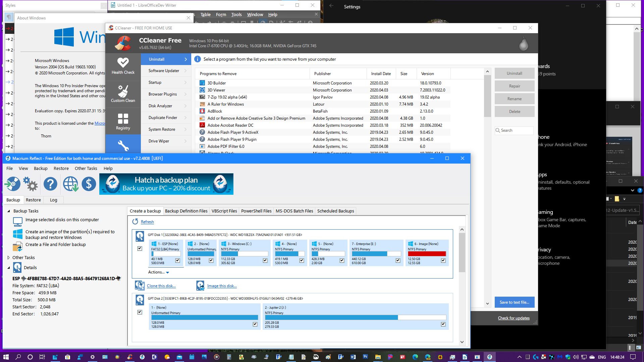This screenshot has height=362, width=644.
Task: Click the Clone this disk icon
Action: (140, 286)
